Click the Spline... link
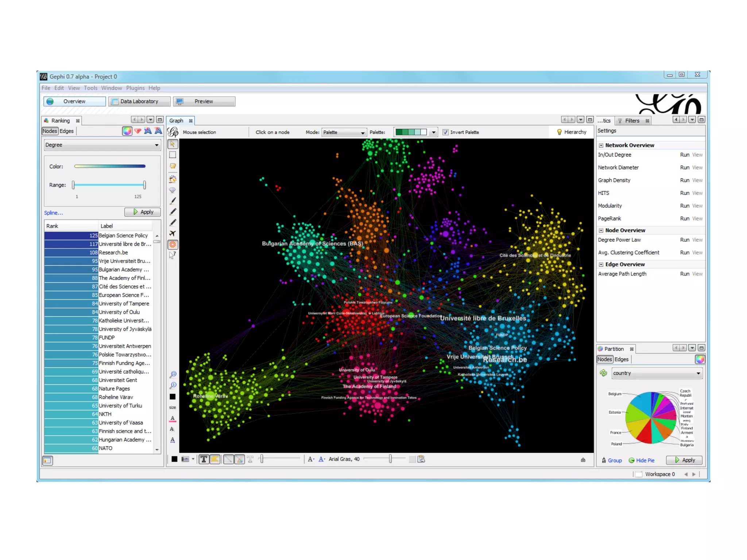747x560 pixels. click(x=53, y=213)
